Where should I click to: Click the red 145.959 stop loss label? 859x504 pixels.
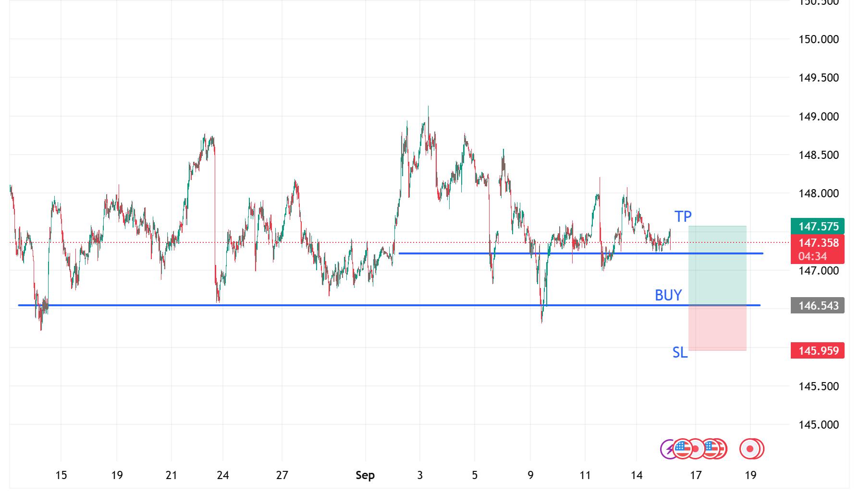pyautogui.click(x=818, y=351)
